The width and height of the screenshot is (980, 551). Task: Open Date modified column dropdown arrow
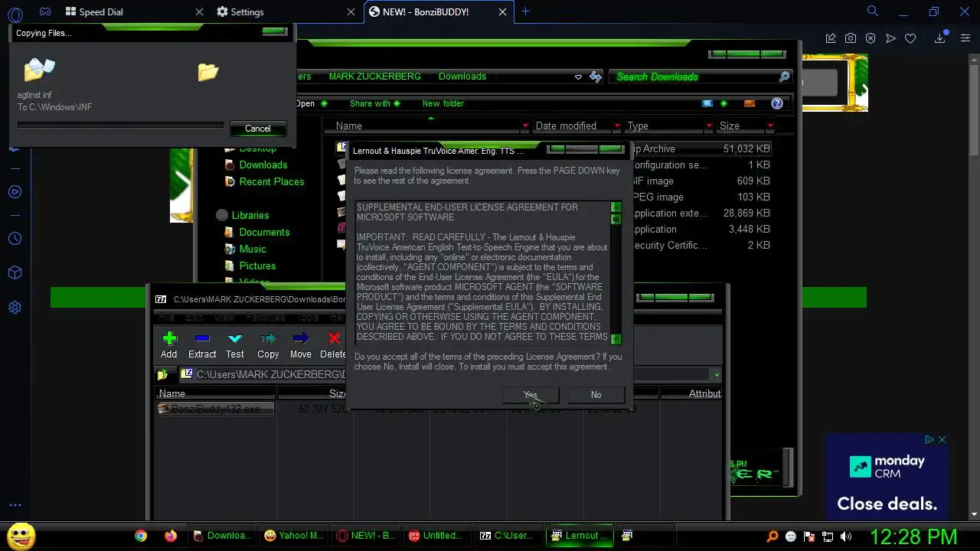point(617,126)
